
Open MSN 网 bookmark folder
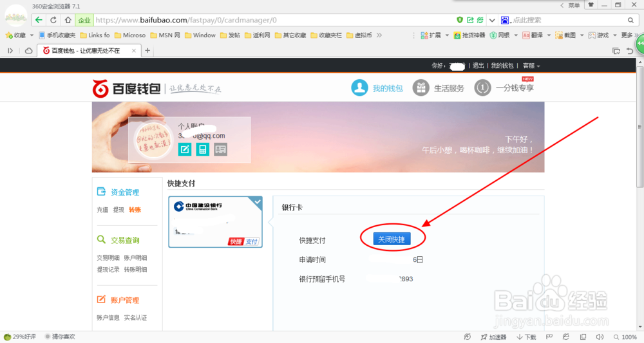(x=165, y=35)
